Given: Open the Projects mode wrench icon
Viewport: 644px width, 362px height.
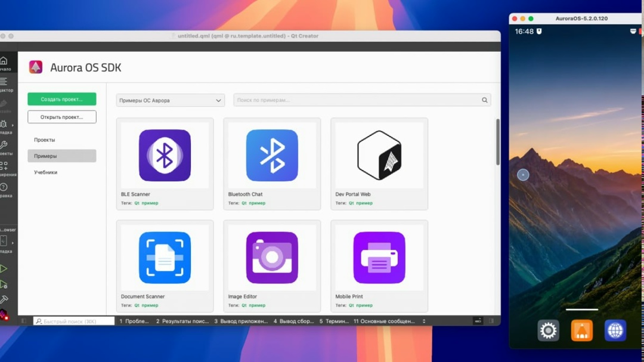Looking at the screenshot, I should click(x=4, y=146).
